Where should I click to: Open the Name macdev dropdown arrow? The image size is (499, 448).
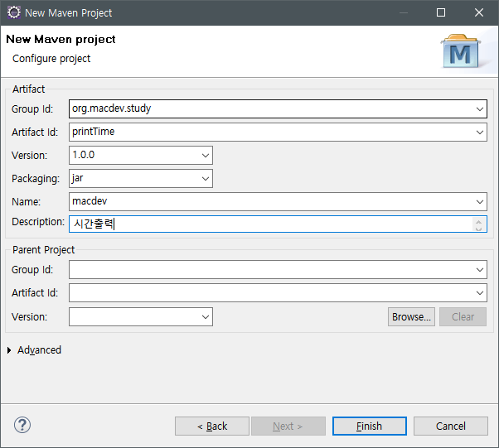480,202
